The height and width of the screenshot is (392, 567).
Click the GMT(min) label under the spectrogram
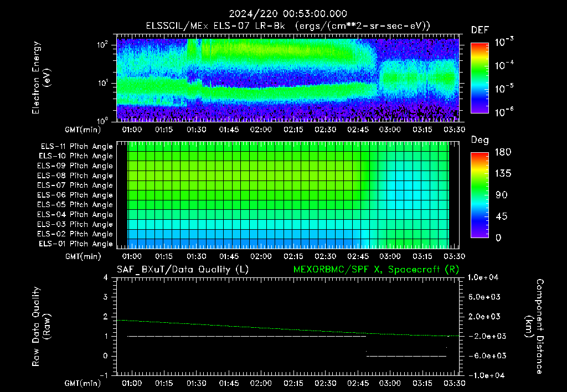[x=83, y=130]
